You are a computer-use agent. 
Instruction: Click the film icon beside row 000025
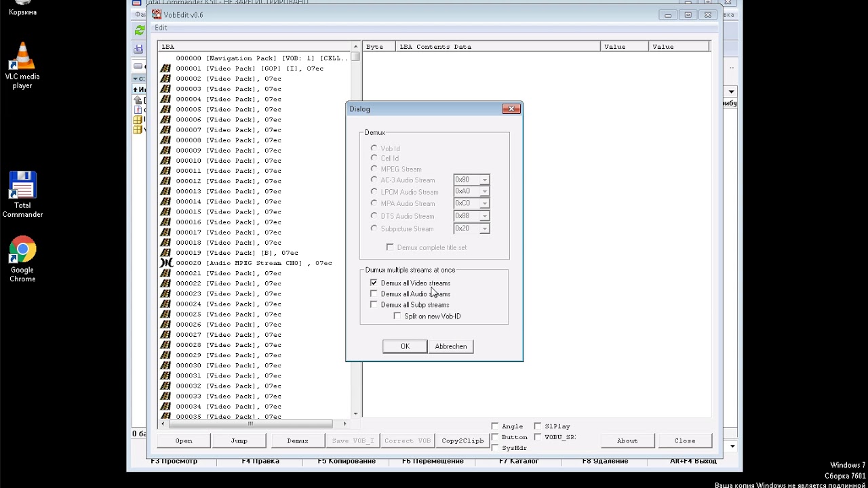[165, 314]
